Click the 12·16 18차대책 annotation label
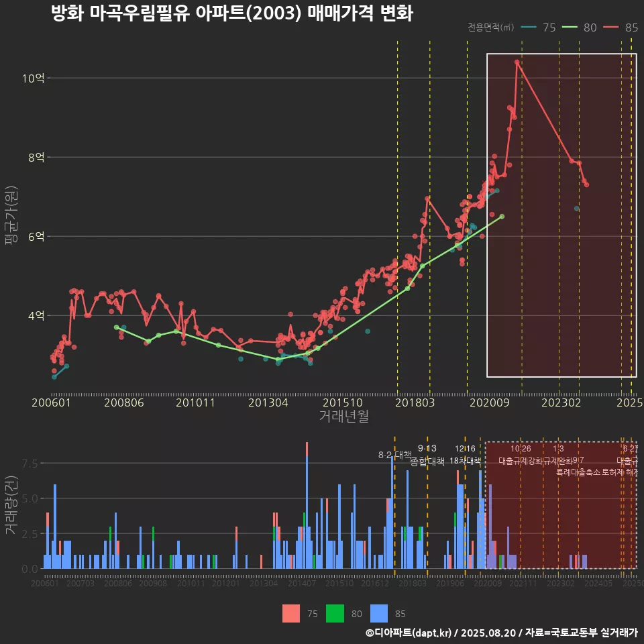Viewport: 644px width, 644px height. tap(465, 455)
